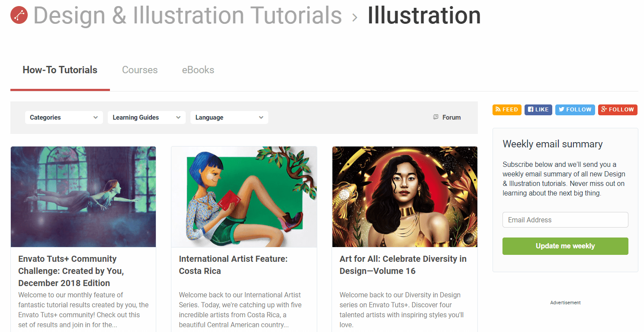Click the Update me weekly button
This screenshot has height=332, width=644.
pos(565,246)
